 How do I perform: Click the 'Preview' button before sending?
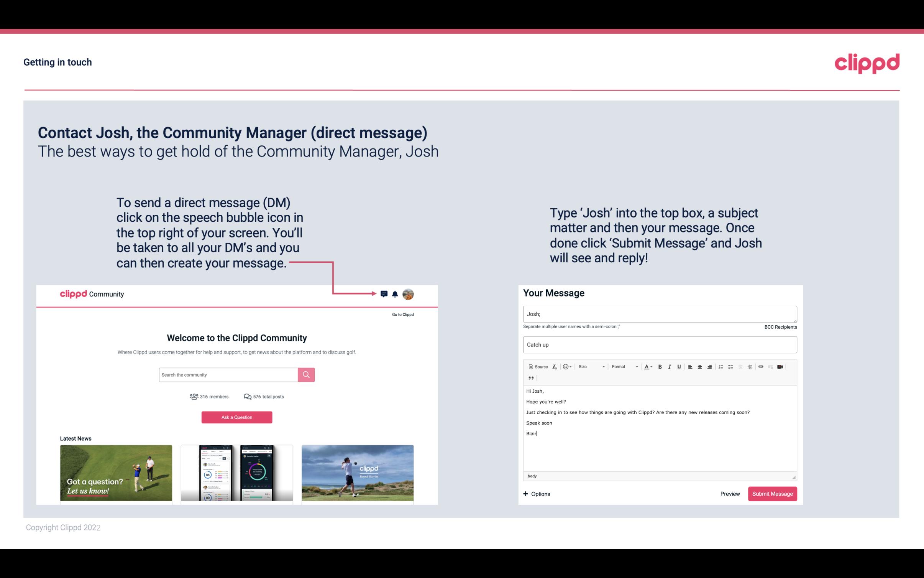[730, 494]
